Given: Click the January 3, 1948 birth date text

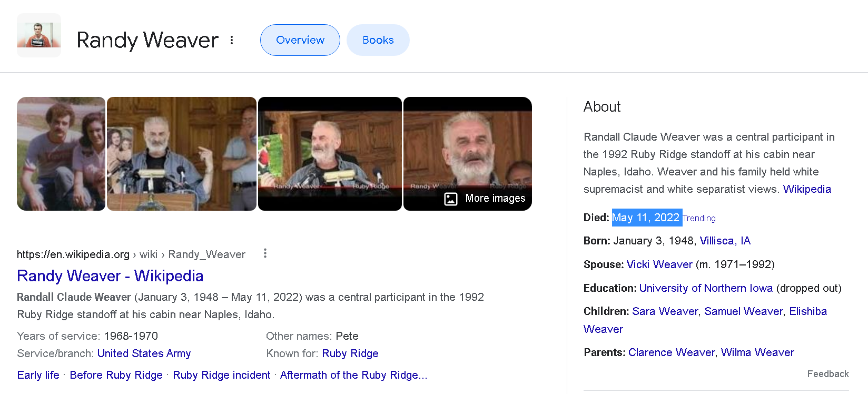Looking at the screenshot, I should (x=654, y=241).
